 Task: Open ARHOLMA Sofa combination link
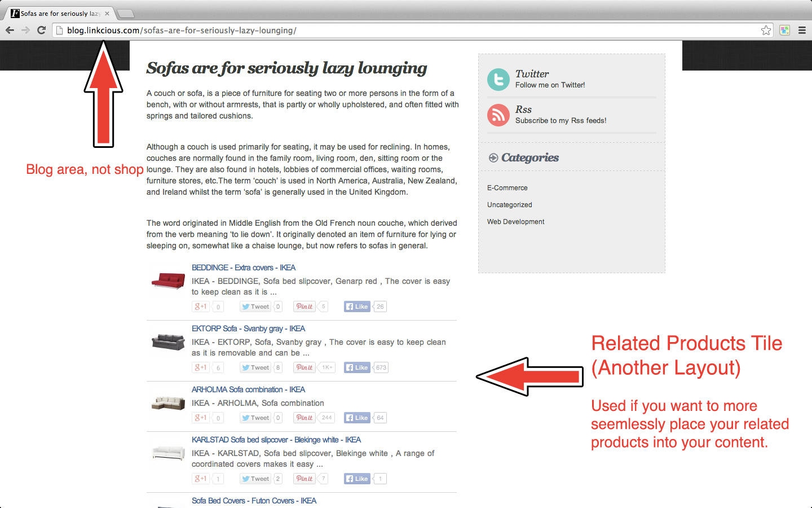tap(248, 389)
